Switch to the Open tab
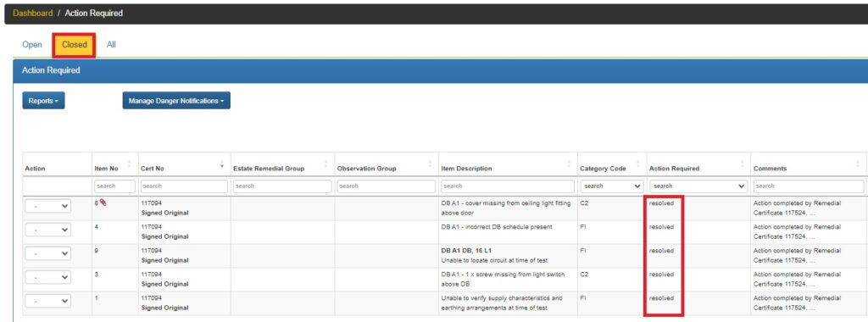 pyautogui.click(x=32, y=45)
